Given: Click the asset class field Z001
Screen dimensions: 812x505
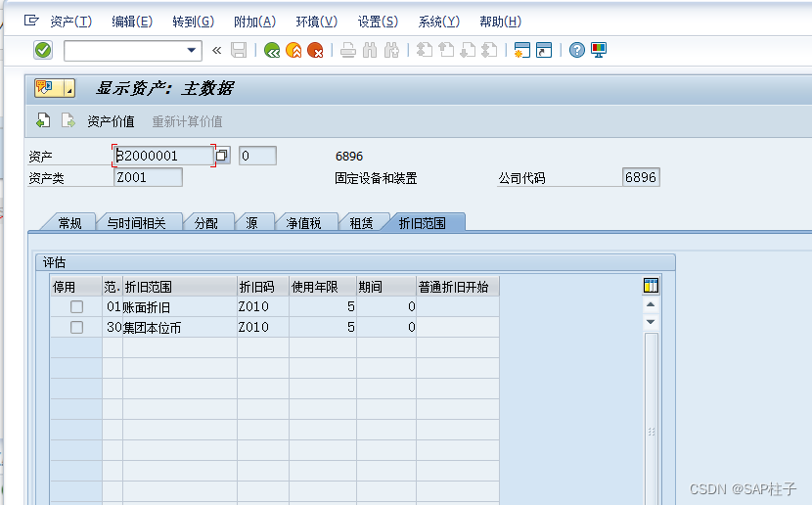Looking at the screenshot, I should (148, 177).
